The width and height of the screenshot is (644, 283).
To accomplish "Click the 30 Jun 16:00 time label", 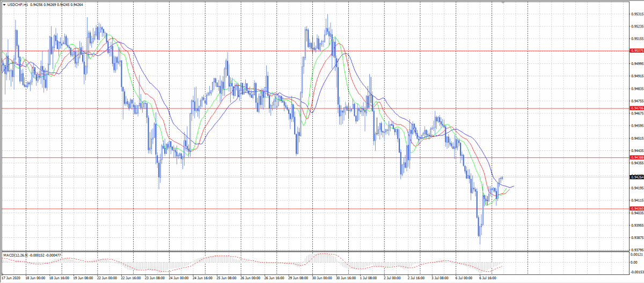I will (347, 278).
